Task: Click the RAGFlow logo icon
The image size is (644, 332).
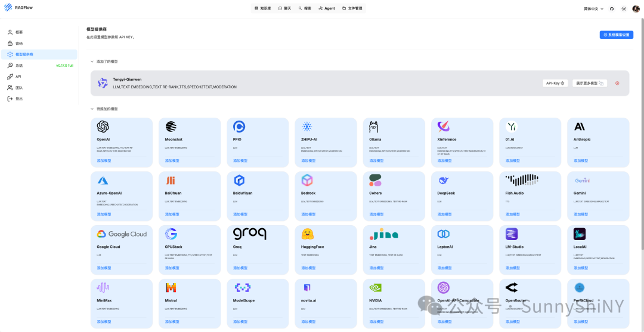Action: pos(8,8)
